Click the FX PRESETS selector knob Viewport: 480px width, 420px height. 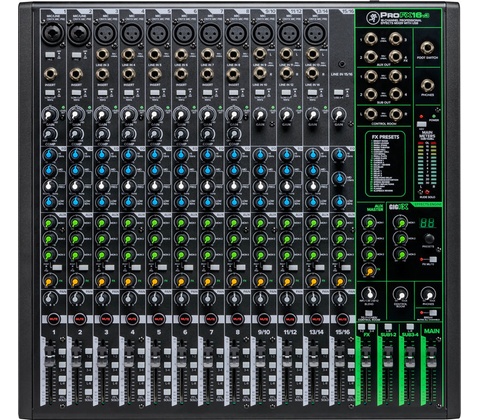[429, 239]
